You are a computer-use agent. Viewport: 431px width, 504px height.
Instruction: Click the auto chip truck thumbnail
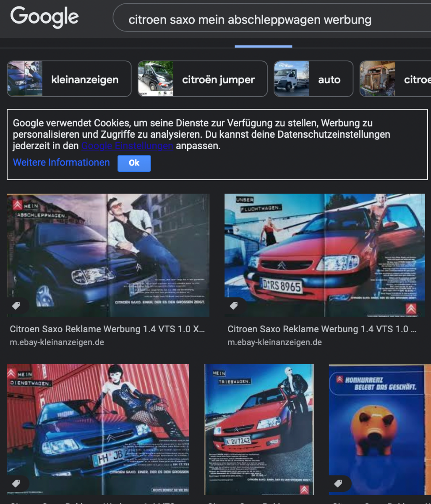tap(292, 79)
